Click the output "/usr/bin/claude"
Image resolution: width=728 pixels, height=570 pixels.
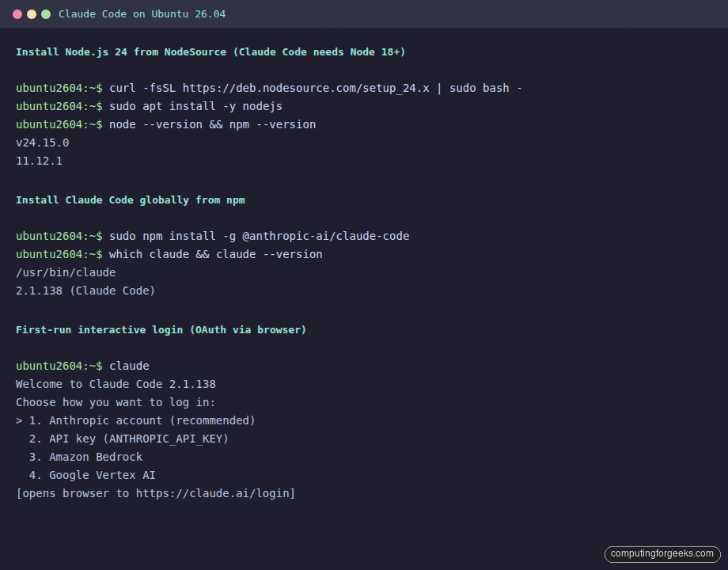click(x=66, y=272)
